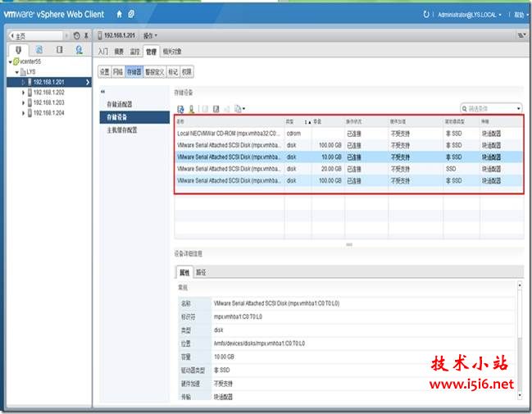Image resolution: width=532 pixels, height=414 pixels.
Task: Click the storage device filter input field
Action: tap(492, 108)
